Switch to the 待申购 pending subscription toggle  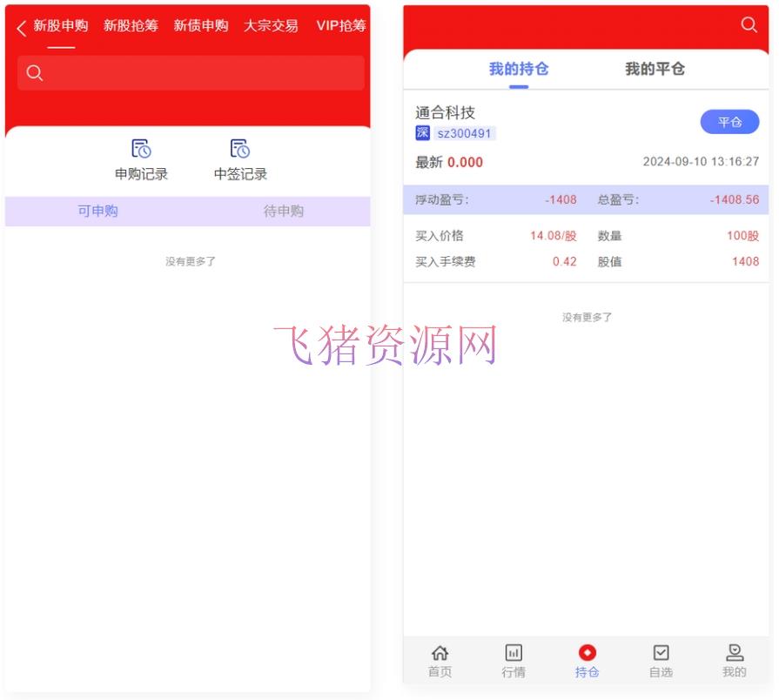[x=283, y=211]
